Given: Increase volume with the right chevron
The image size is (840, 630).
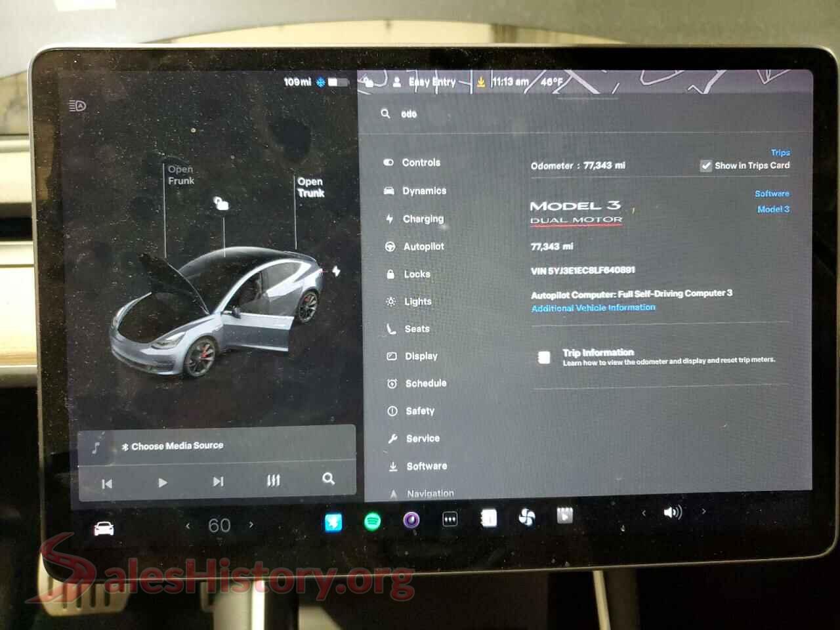Looking at the screenshot, I should click(x=703, y=511).
